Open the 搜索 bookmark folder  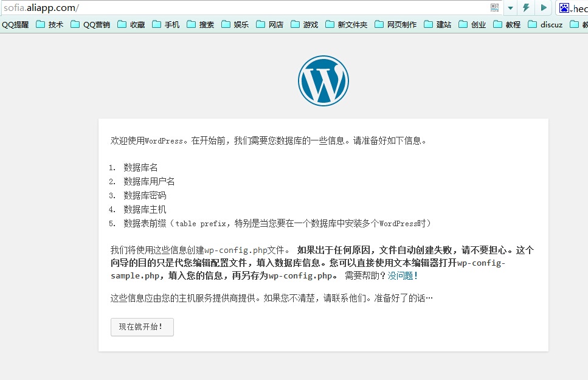point(200,25)
